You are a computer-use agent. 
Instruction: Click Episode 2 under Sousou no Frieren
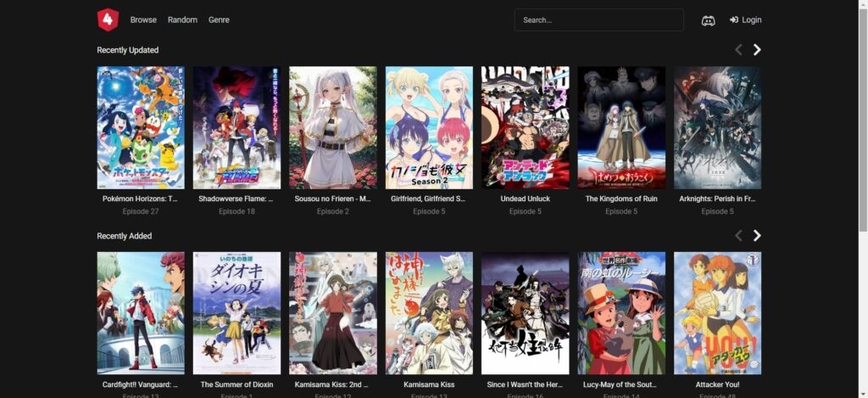click(x=332, y=211)
